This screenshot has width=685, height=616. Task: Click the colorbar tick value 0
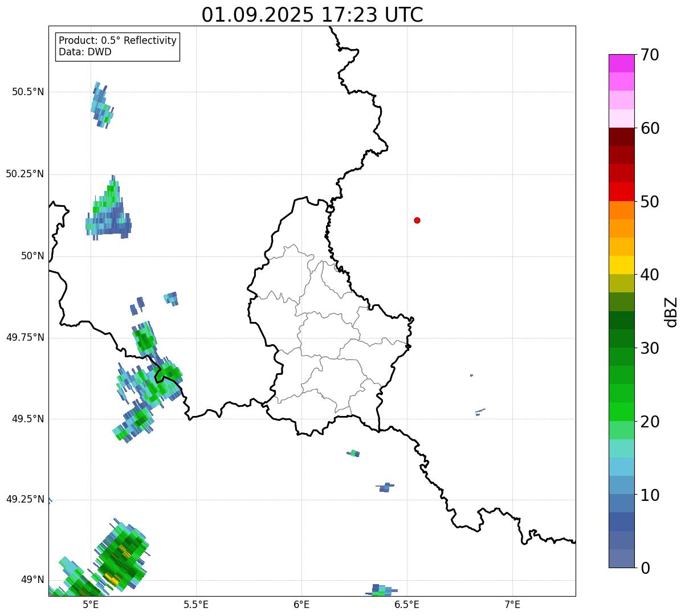point(646,568)
